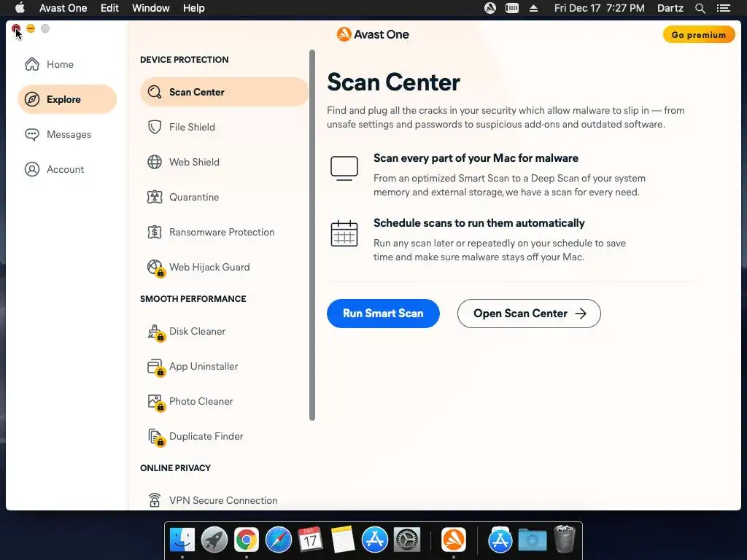Open the Window menu
Screen dimensions: 747x560
point(150,8)
